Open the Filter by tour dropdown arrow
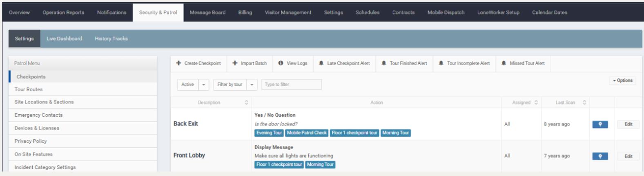The height and width of the screenshot is (176, 644). click(x=252, y=85)
